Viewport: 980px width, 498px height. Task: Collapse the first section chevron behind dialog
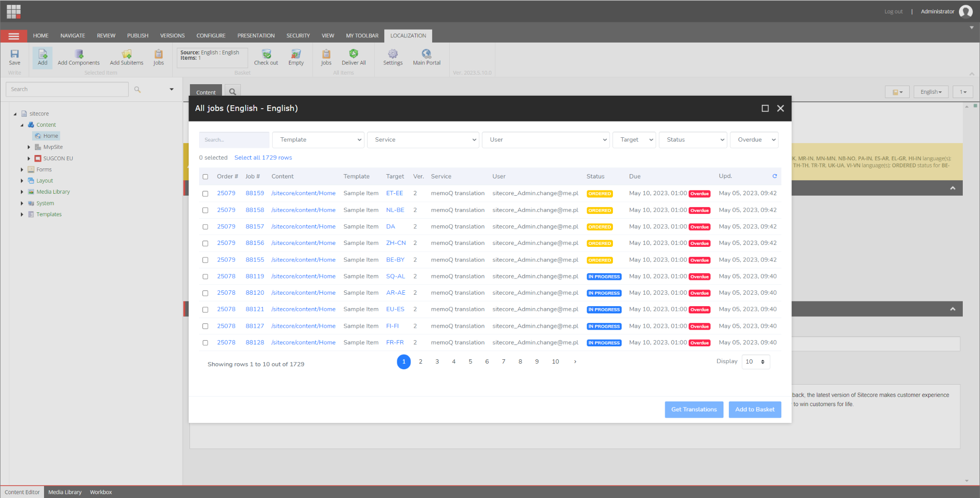953,188
